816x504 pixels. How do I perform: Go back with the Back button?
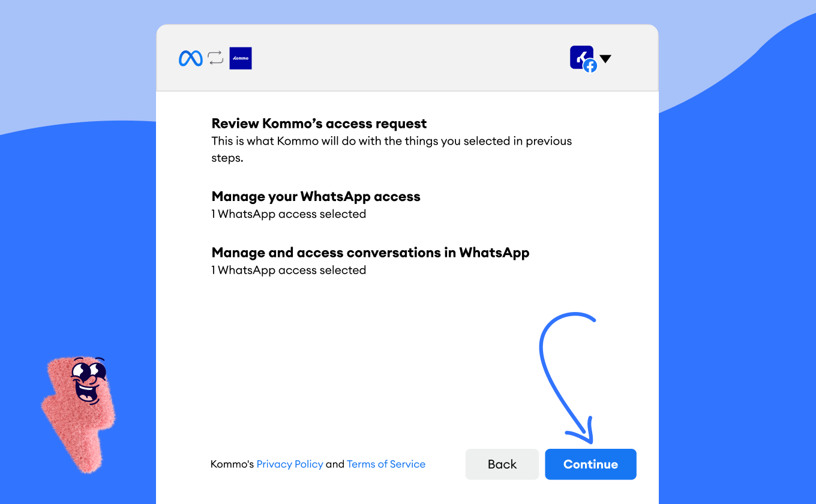pos(502,464)
